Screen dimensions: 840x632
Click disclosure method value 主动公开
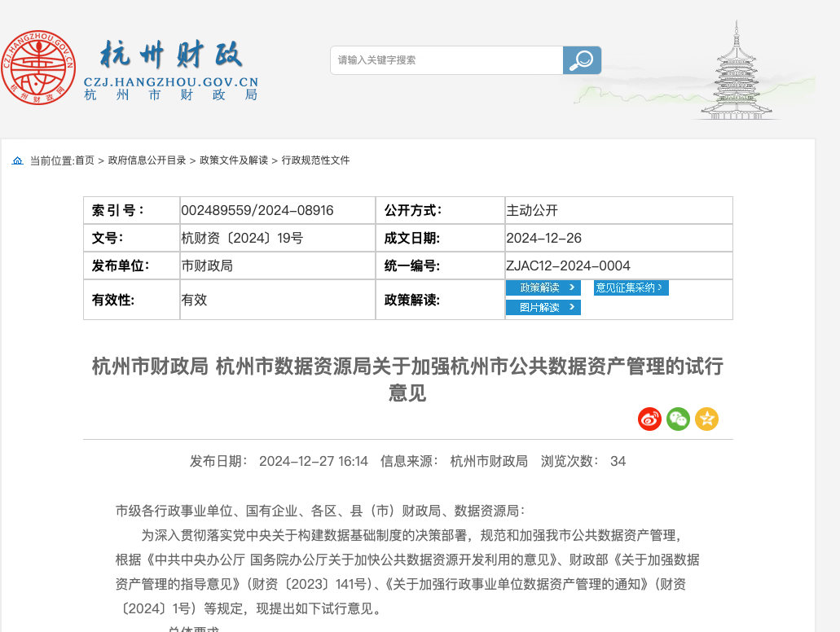(x=532, y=210)
